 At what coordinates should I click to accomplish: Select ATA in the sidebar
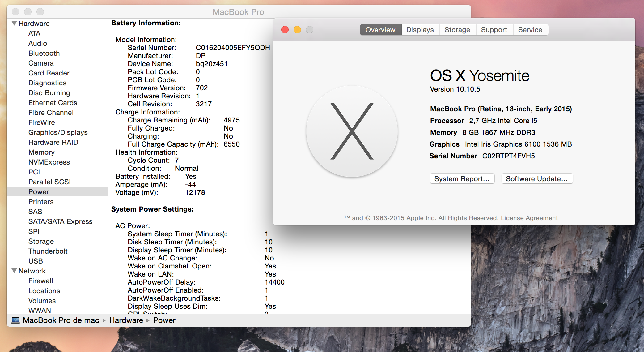coord(34,33)
